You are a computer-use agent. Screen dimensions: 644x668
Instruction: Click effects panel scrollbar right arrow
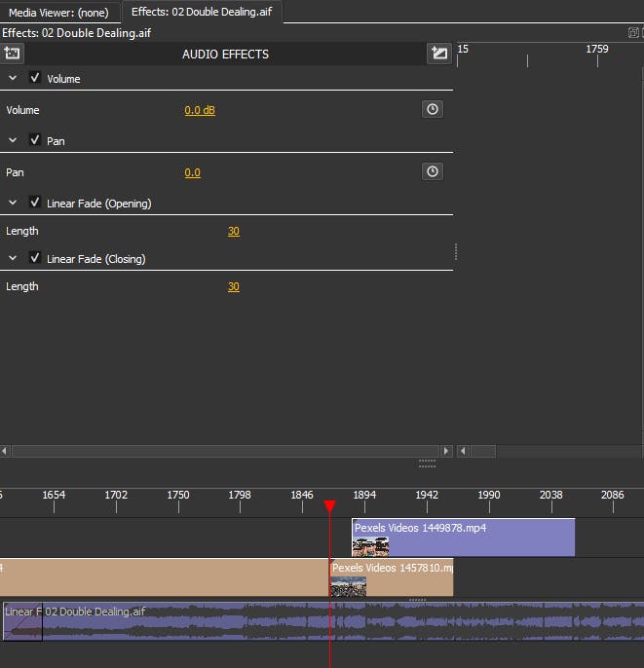(x=446, y=451)
